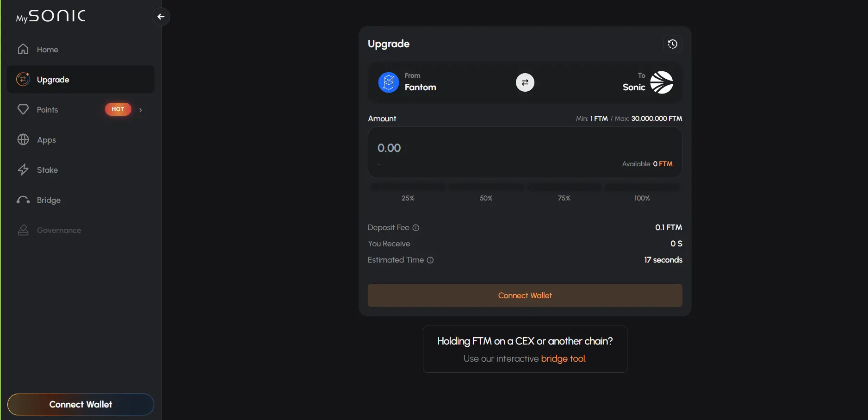Click the MySonic logo

click(51, 16)
